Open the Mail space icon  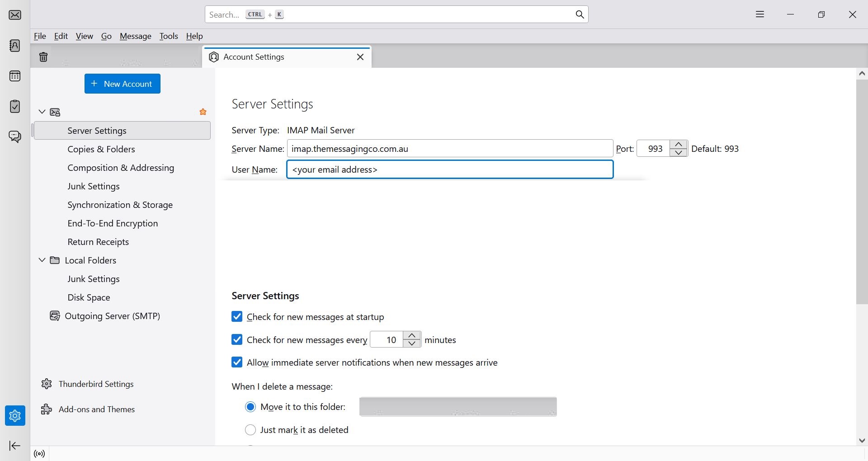(x=15, y=15)
